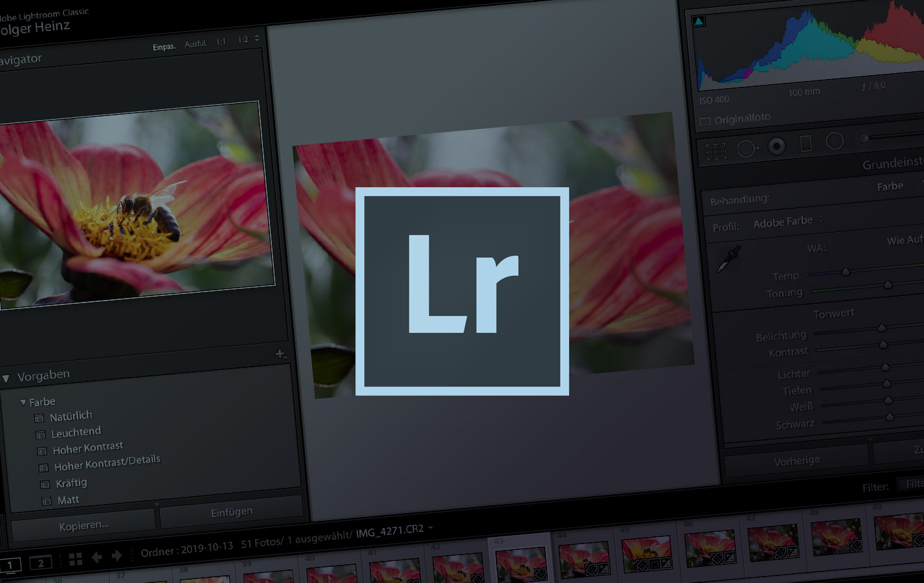Select 1:2 zoom level in navigator
This screenshot has height=583, width=924.
[x=243, y=40]
